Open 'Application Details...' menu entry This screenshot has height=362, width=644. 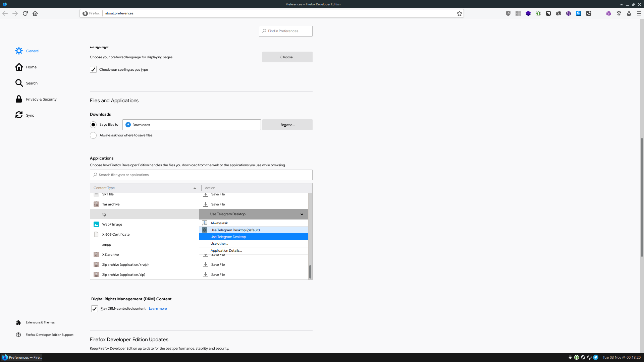click(226, 251)
